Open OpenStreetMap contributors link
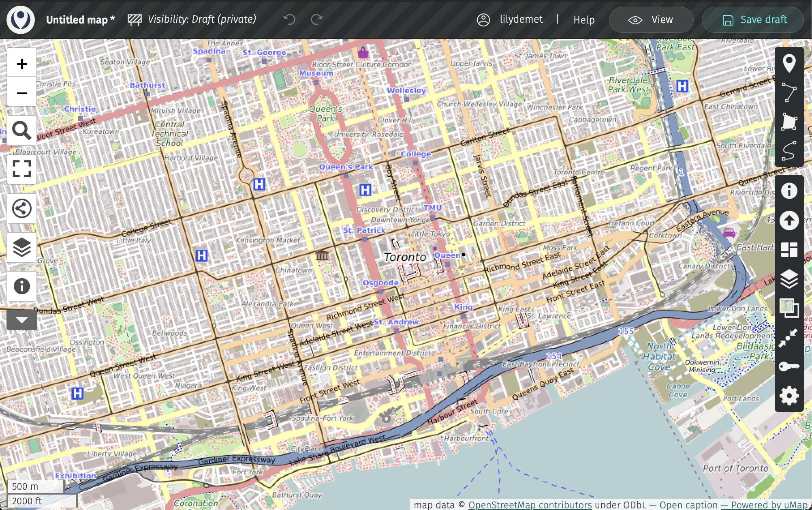 (530, 505)
